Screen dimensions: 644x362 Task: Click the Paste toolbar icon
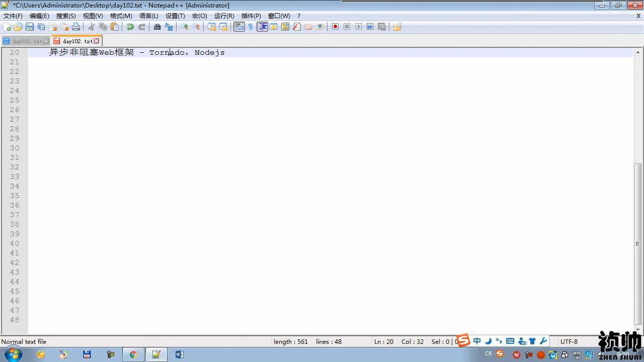pyautogui.click(x=115, y=27)
